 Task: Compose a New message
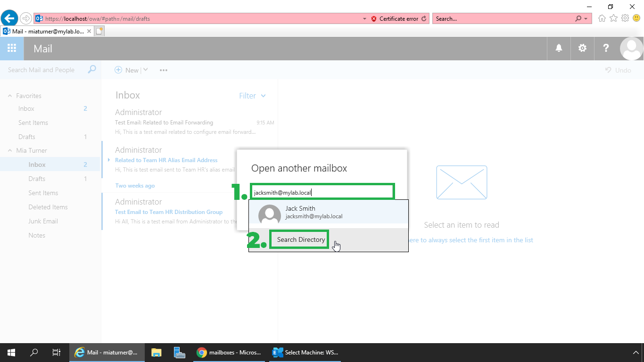point(127,70)
